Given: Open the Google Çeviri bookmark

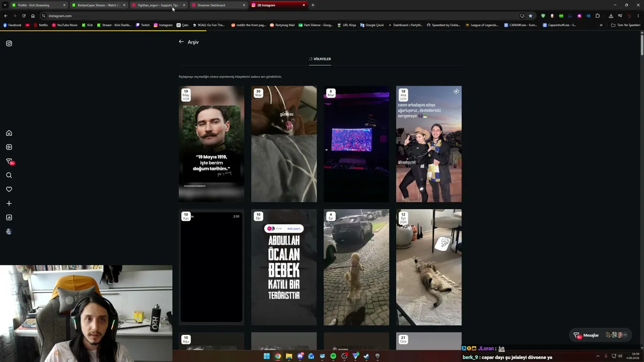Looking at the screenshot, I should coord(372,25).
